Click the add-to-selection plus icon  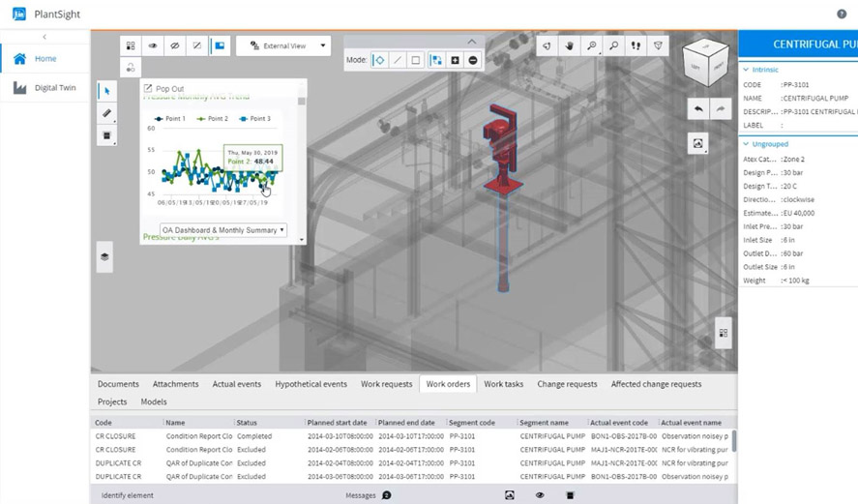[455, 60]
